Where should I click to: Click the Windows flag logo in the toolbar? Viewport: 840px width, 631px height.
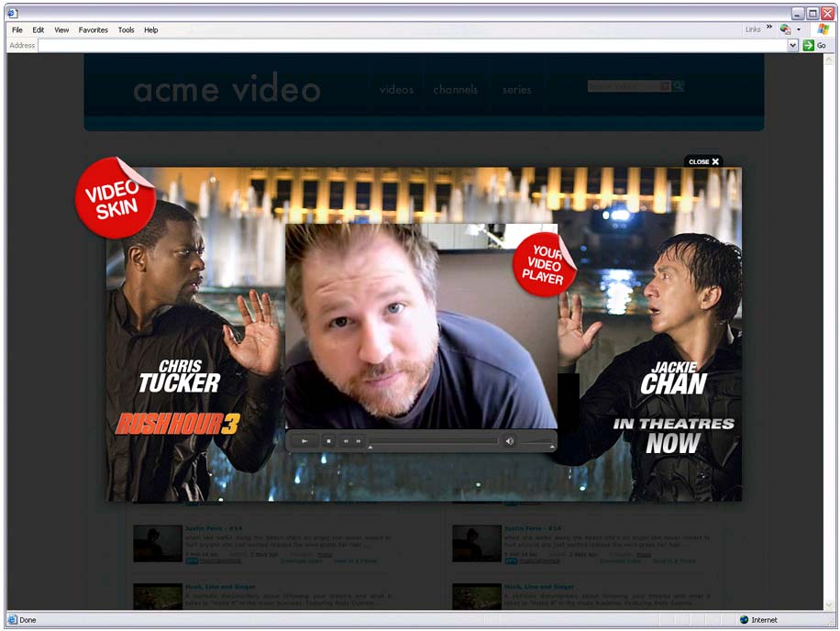coord(823,29)
